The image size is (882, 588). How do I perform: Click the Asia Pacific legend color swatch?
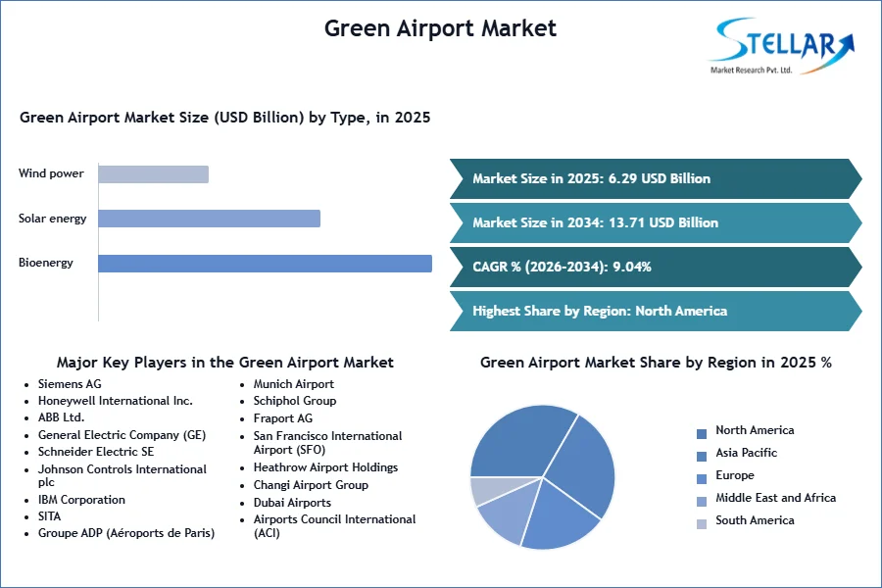click(702, 457)
